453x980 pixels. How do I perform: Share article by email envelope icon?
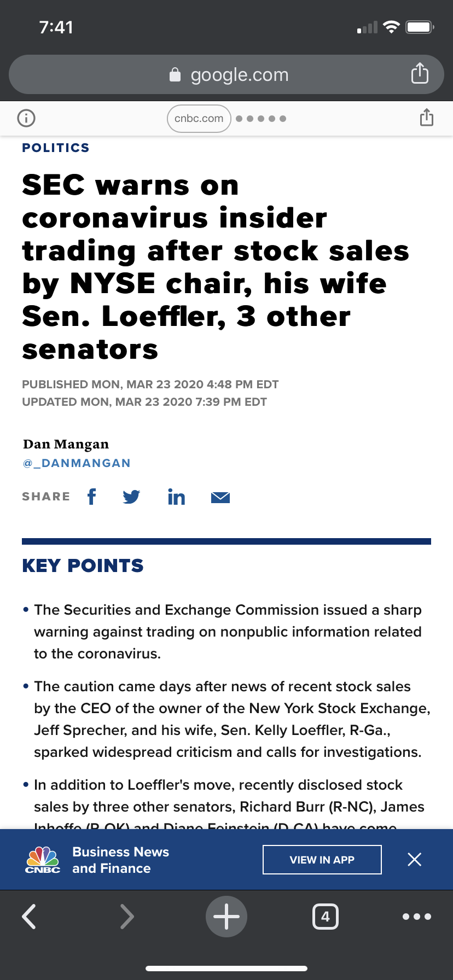point(220,497)
